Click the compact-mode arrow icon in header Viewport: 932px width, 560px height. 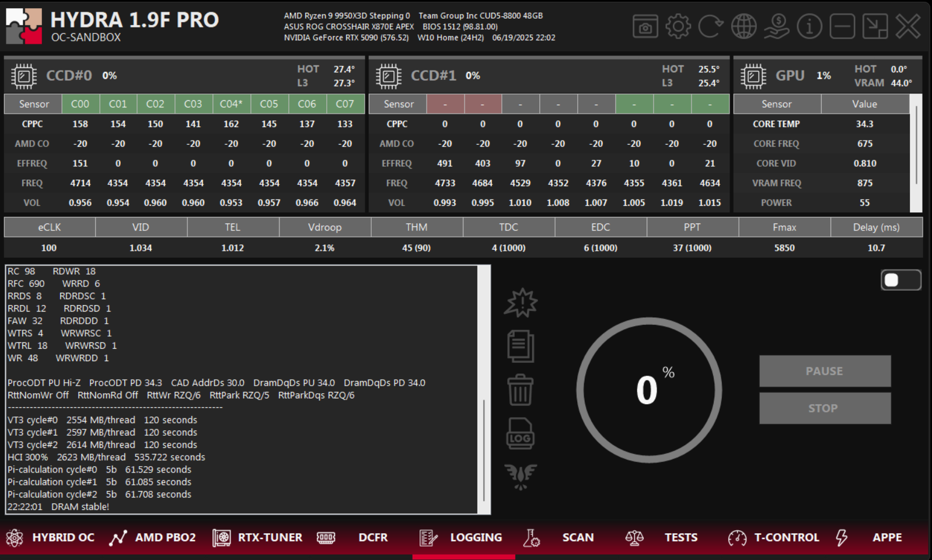[x=875, y=27]
